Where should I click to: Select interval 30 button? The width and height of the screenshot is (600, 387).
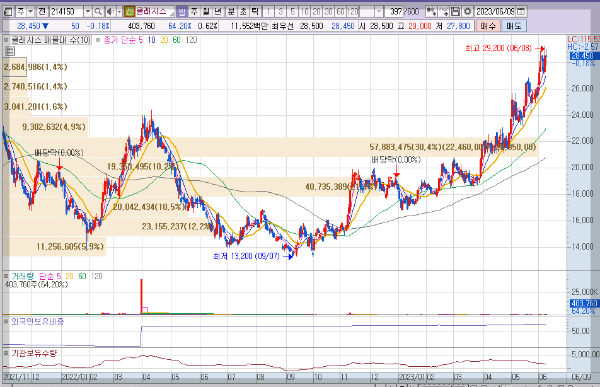pos(328,12)
